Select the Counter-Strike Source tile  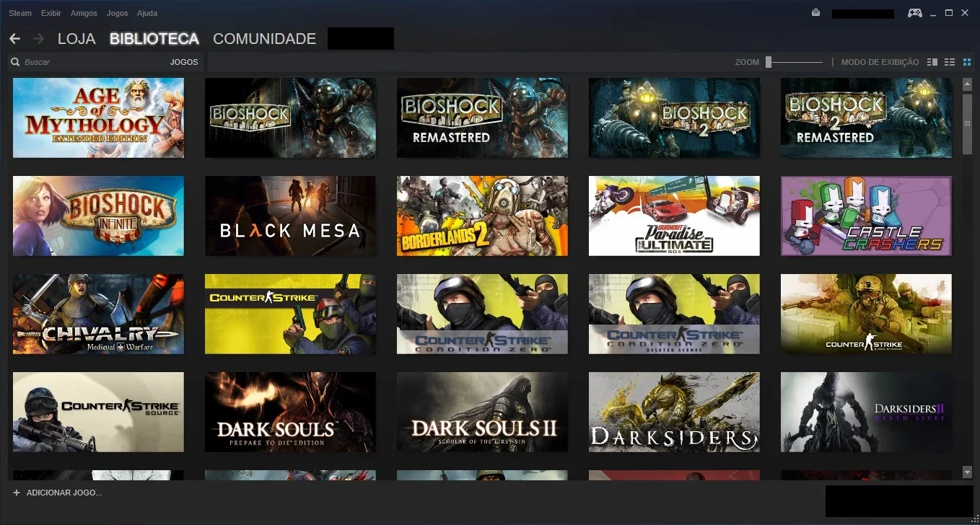coord(98,412)
